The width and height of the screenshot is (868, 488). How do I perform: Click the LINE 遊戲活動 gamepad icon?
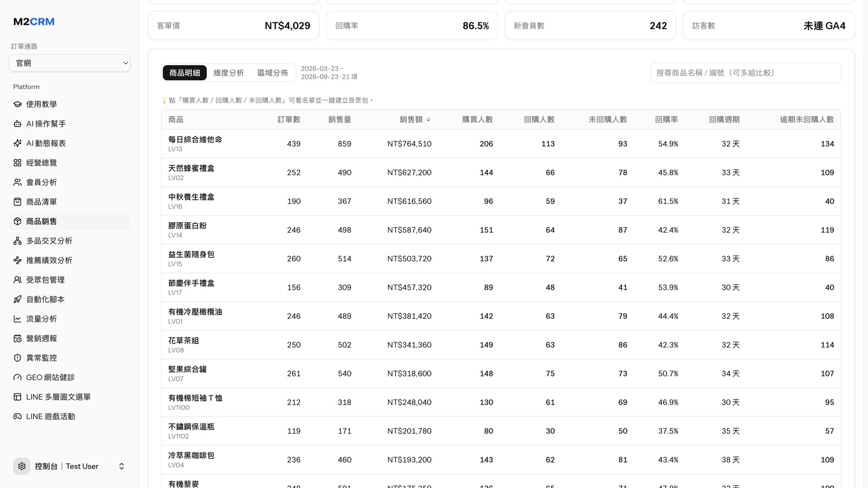pyautogui.click(x=17, y=416)
